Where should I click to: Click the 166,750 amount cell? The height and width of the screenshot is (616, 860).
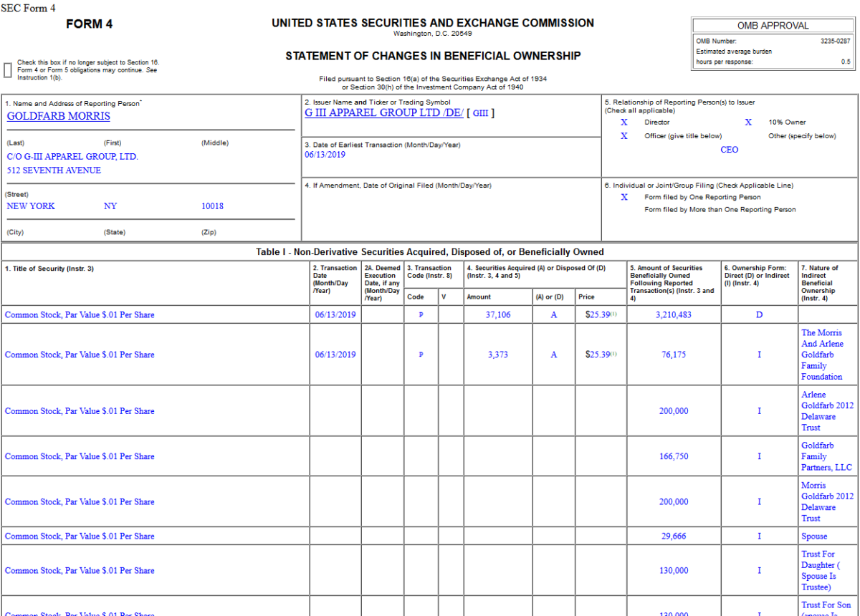(x=674, y=456)
